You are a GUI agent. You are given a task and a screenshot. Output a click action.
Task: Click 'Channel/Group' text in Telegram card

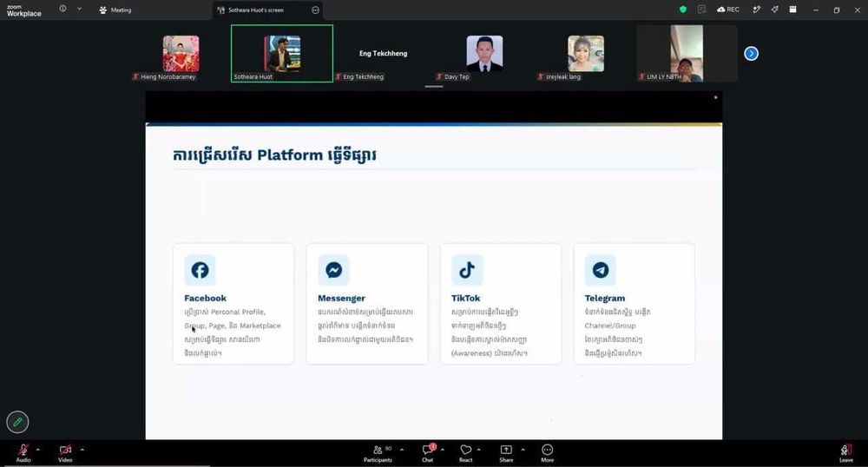pyautogui.click(x=610, y=326)
